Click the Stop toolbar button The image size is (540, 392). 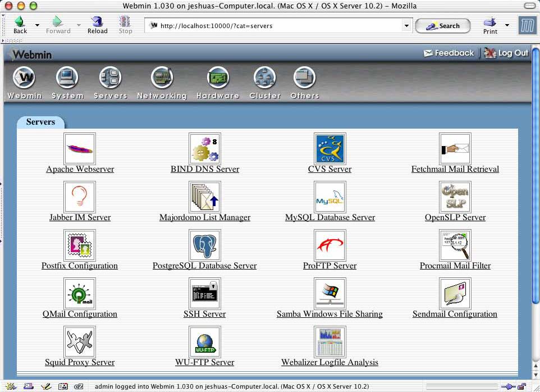click(125, 25)
